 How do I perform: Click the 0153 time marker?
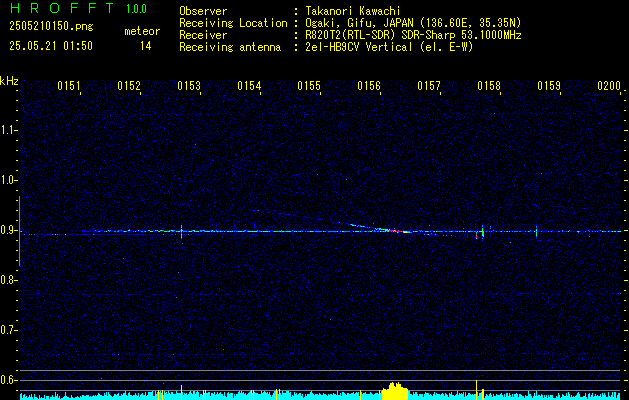(189, 86)
